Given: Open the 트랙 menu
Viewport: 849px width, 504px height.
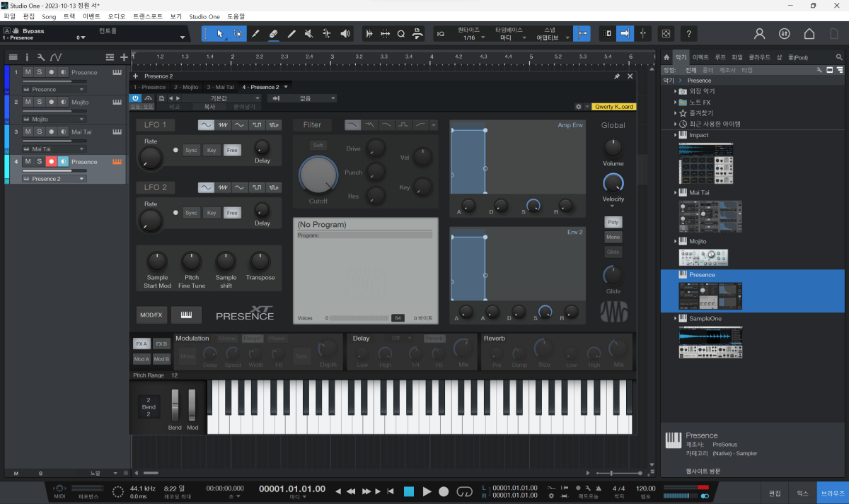Looking at the screenshot, I should point(69,16).
